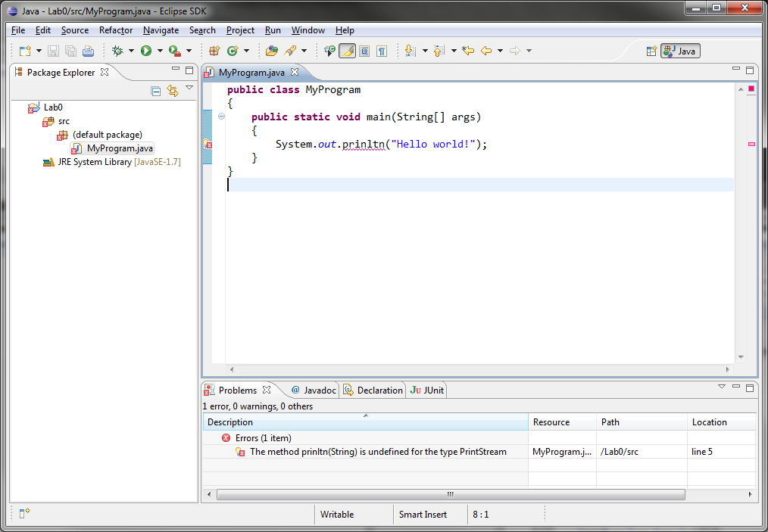Click the Debug bug icon
The width and height of the screenshot is (768, 532).
117,51
